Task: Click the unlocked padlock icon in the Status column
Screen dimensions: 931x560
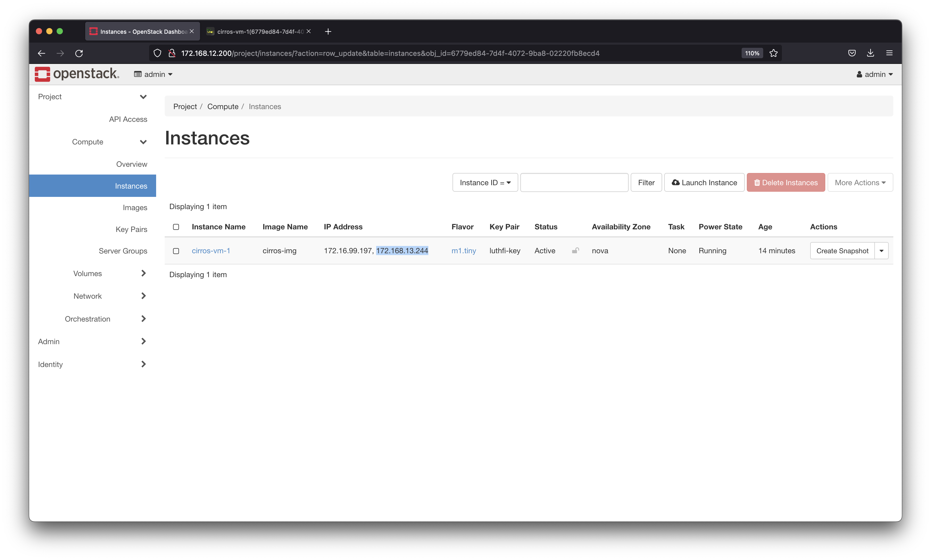Action: tap(575, 250)
